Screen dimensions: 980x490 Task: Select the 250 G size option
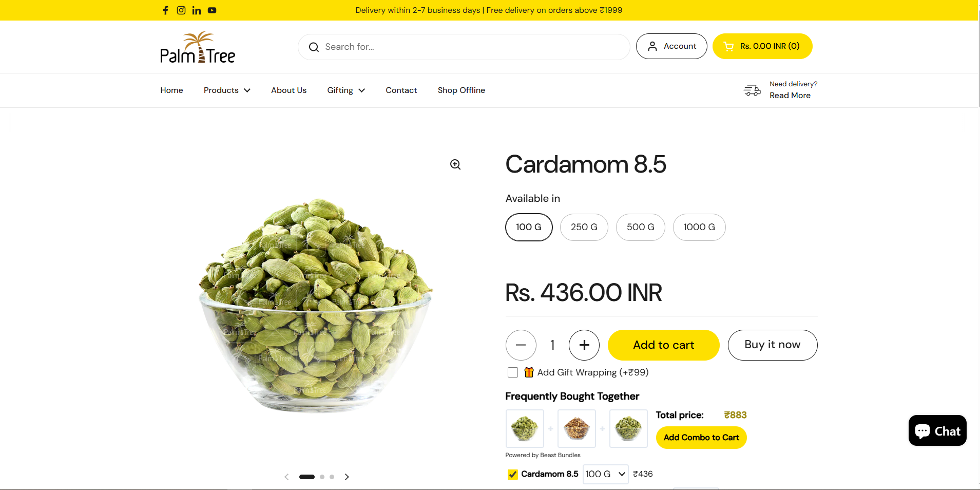coord(584,227)
